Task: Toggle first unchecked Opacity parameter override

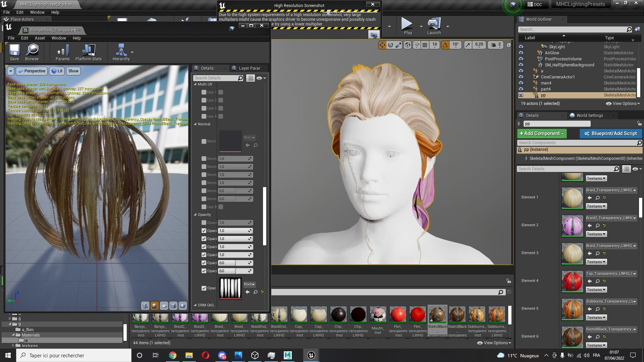Action: click(x=204, y=223)
